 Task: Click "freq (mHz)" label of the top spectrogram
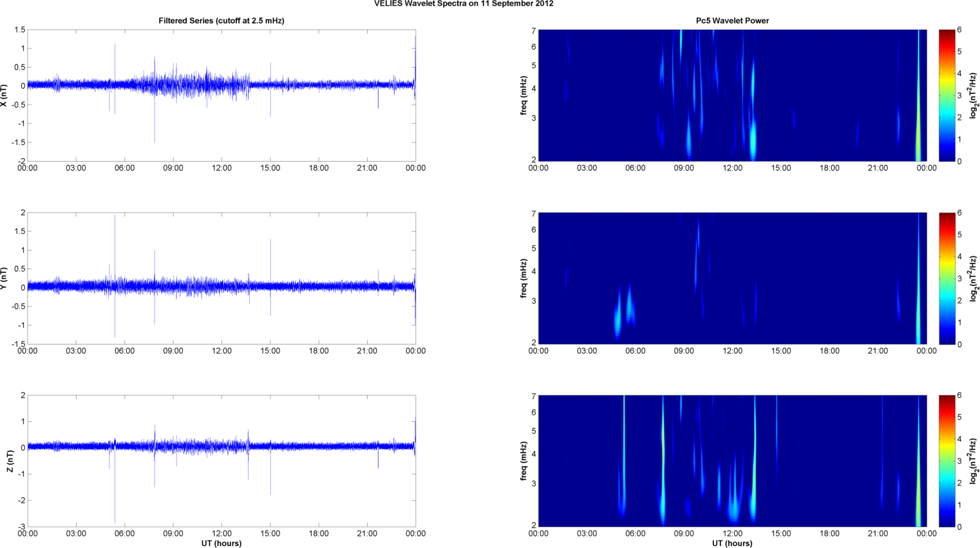pos(524,95)
